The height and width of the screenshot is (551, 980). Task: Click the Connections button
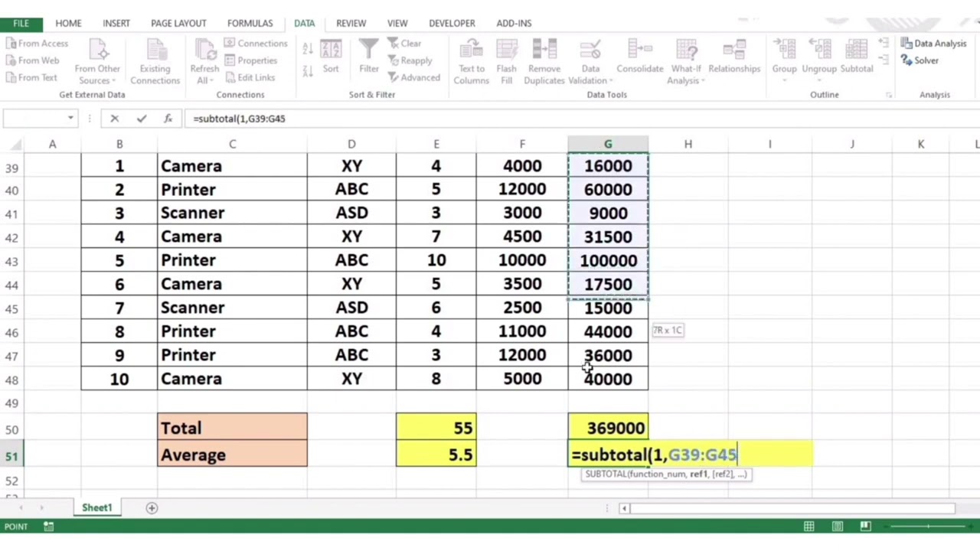click(256, 44)
